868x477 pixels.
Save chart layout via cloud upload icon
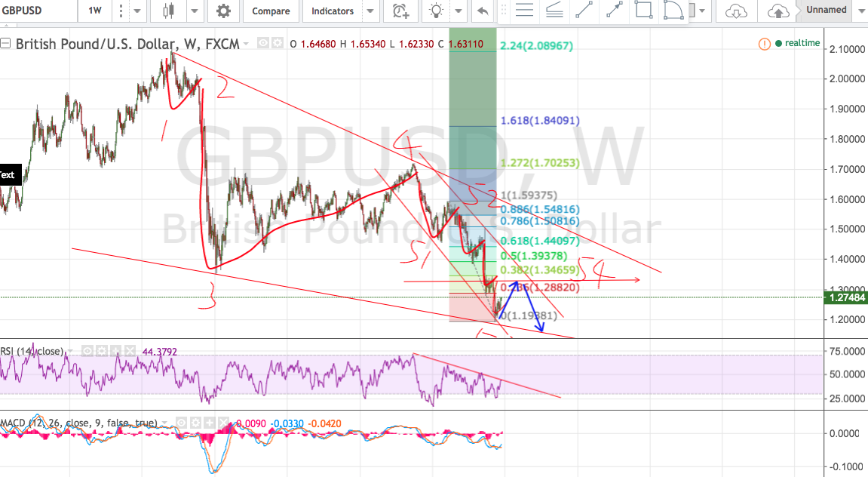point(778,11)
